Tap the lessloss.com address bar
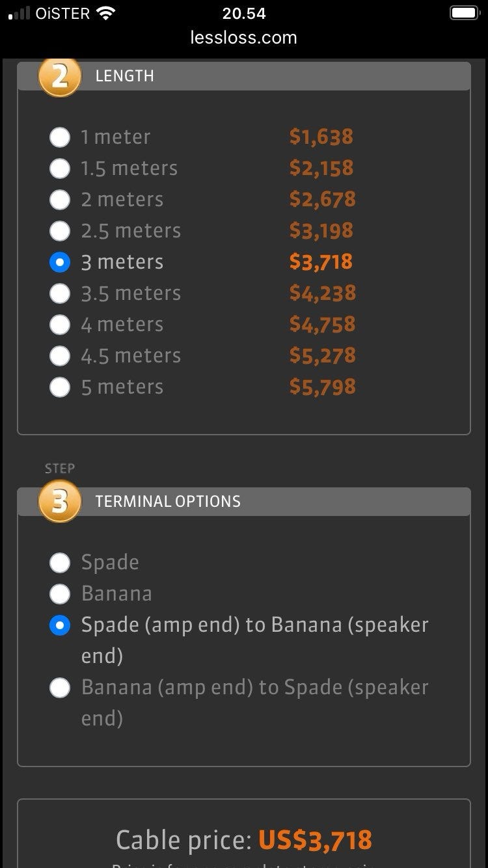Screen dimensions: 488x868 click(x=243, y=38)
